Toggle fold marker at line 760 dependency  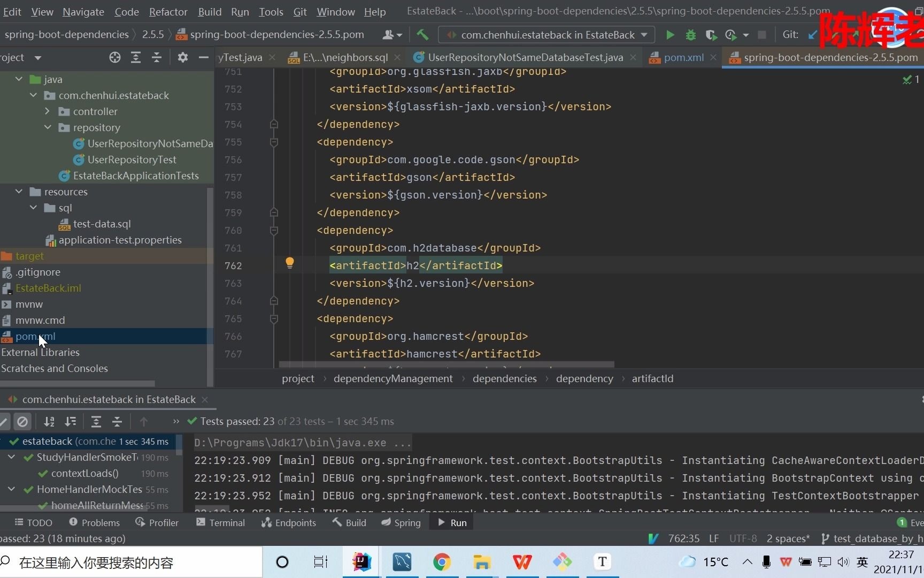(274, 231)
